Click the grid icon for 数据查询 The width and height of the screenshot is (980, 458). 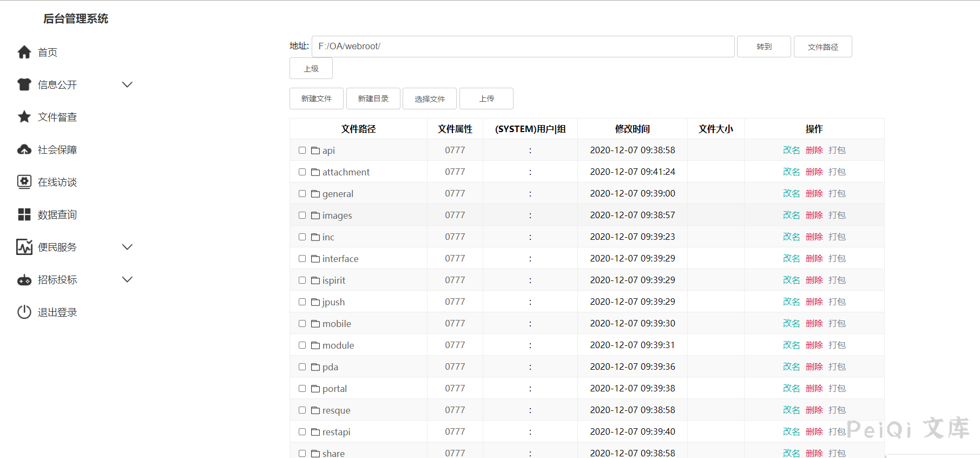(24, 214)
